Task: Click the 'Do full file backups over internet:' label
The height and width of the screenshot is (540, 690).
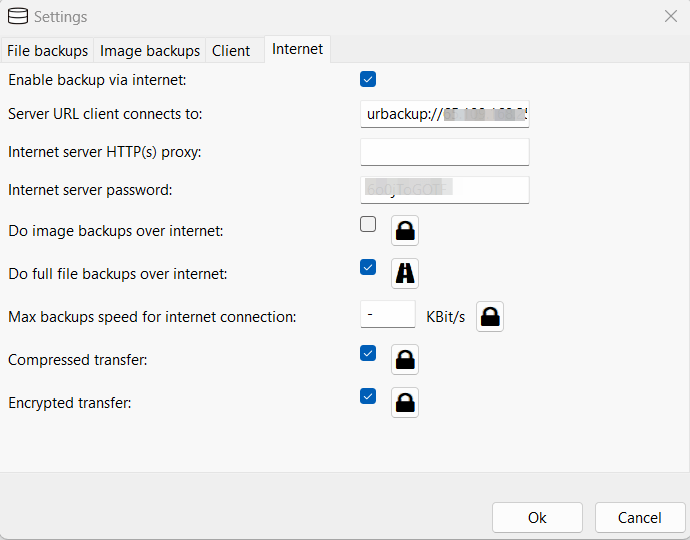Action: coord(118,274)
